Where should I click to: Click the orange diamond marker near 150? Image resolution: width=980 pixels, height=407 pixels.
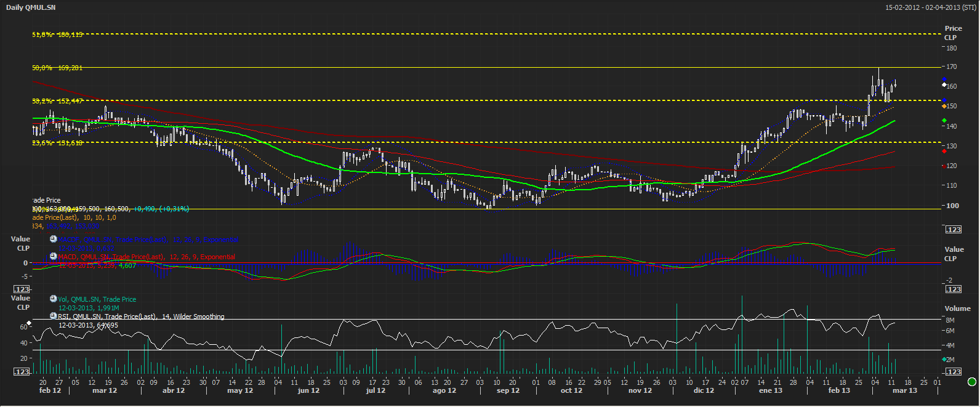click(x=944, y=106)
